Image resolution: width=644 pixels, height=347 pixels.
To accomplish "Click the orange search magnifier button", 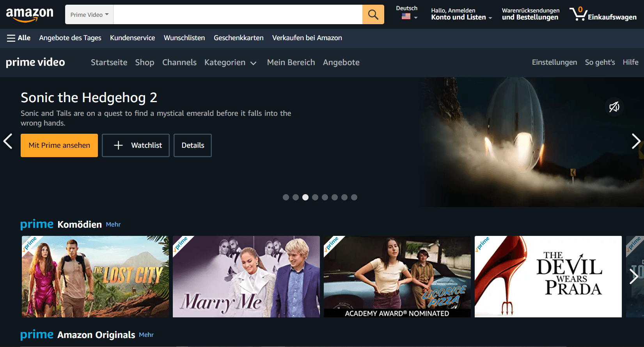I will click(x=373, y=14).
